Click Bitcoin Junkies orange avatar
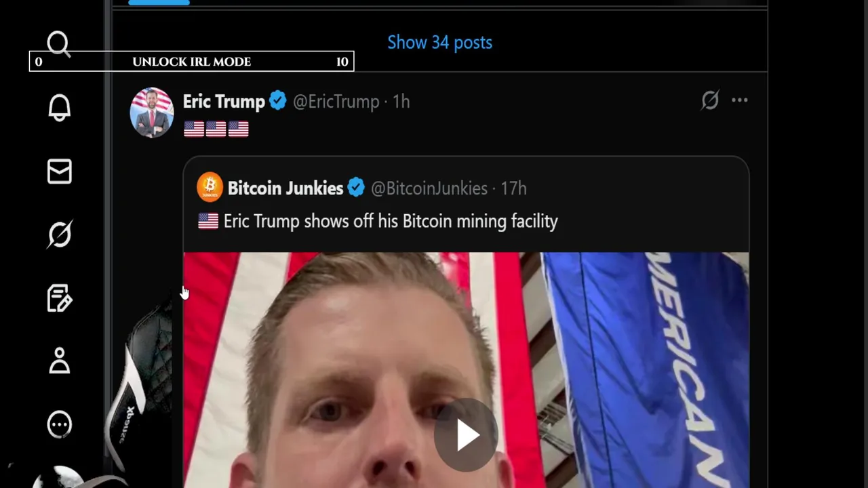This screenshot has width=868, height=488. [210, 187]
